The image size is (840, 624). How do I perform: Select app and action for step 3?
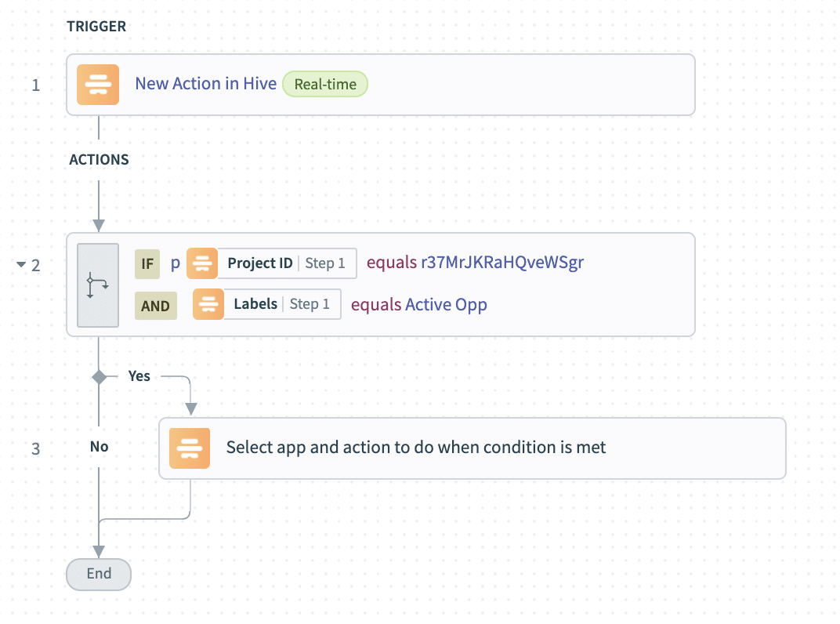416,448
